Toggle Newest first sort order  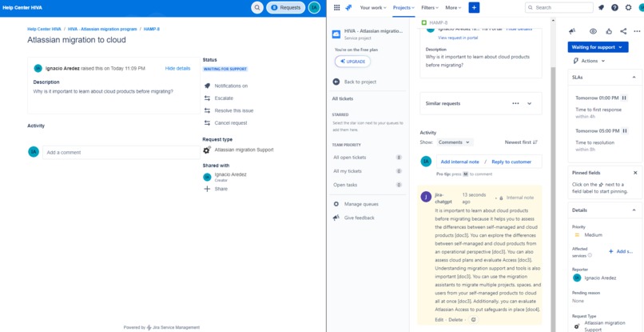(x=521, y=142)
